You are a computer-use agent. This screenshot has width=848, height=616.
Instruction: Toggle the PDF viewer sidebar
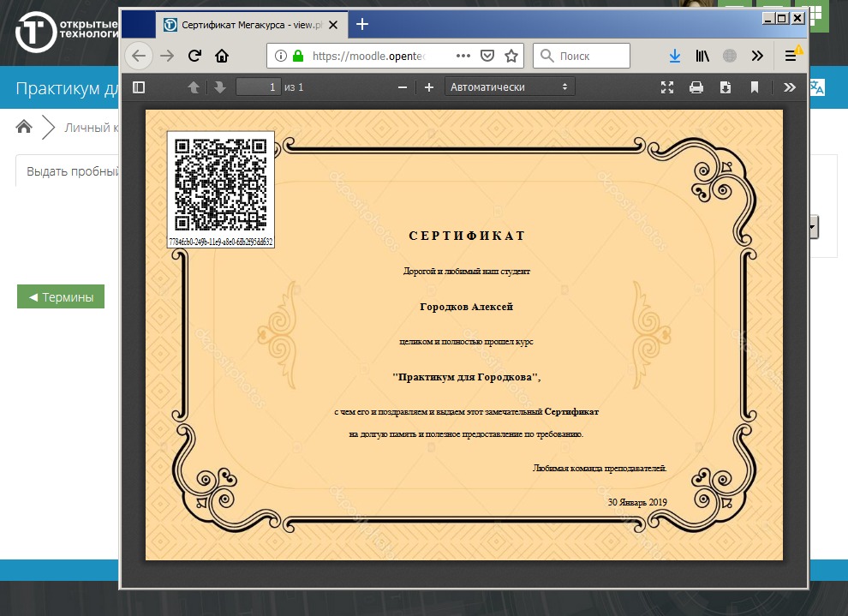click(x=140, y=87)
